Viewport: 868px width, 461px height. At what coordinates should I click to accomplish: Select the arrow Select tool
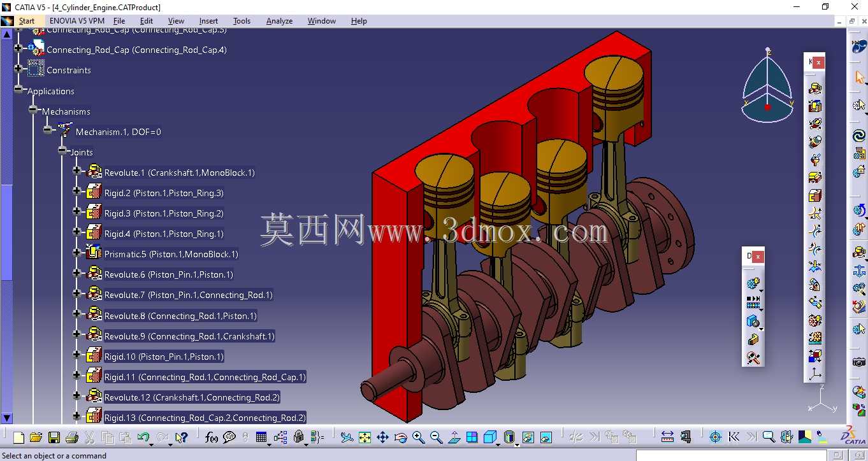tap(859, 78)
